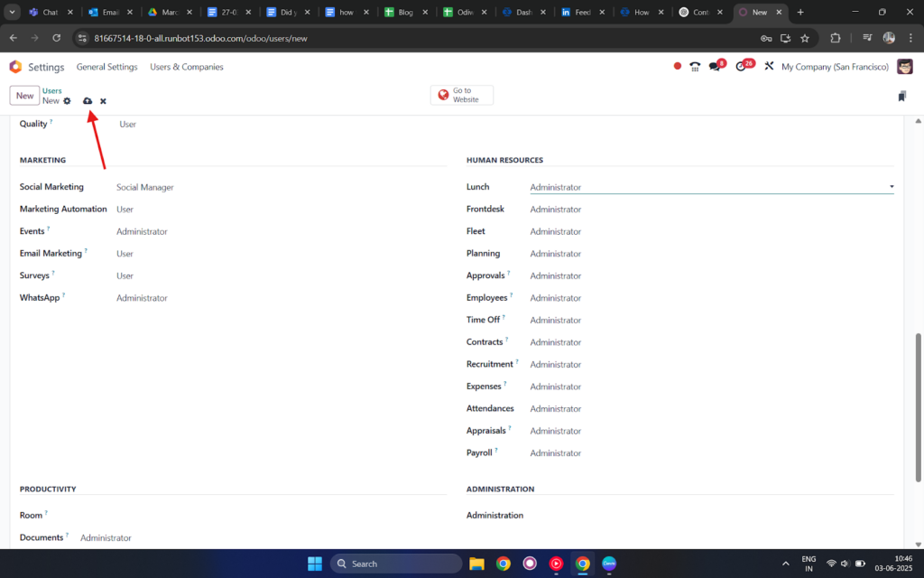Click the Users breadcrumb link

[51, 91]
